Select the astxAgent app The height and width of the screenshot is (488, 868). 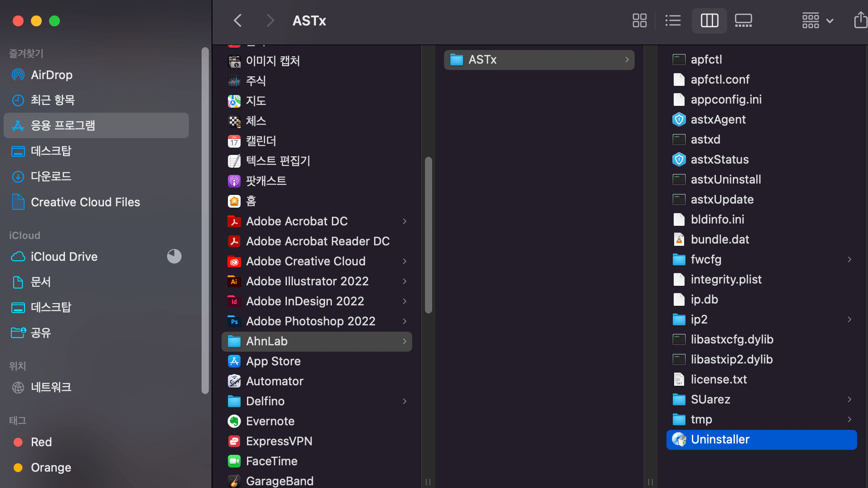[762, 120]
